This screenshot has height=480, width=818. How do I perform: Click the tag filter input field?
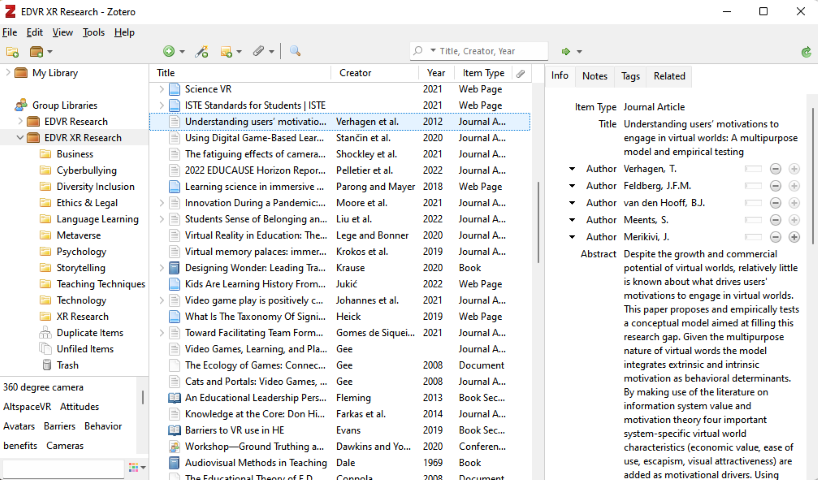pos(63,468)
